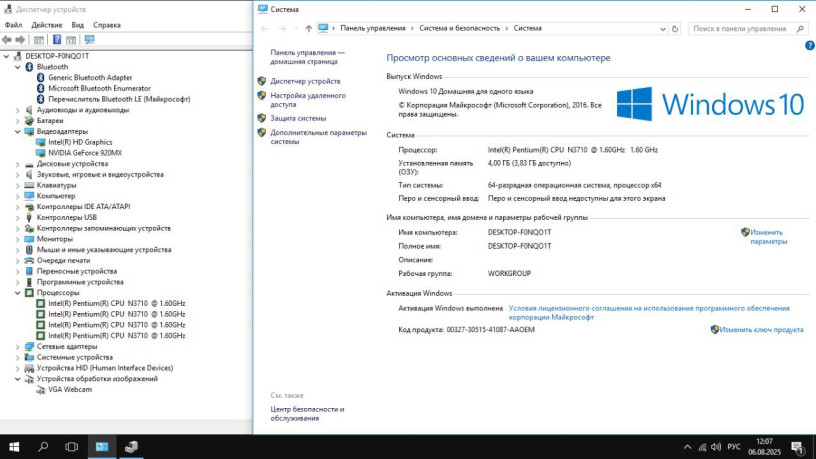This screenshot has height=459, width=816.
Task: Select Устройства HID (Human Interface Devices) item
Action: pos(105,368)
